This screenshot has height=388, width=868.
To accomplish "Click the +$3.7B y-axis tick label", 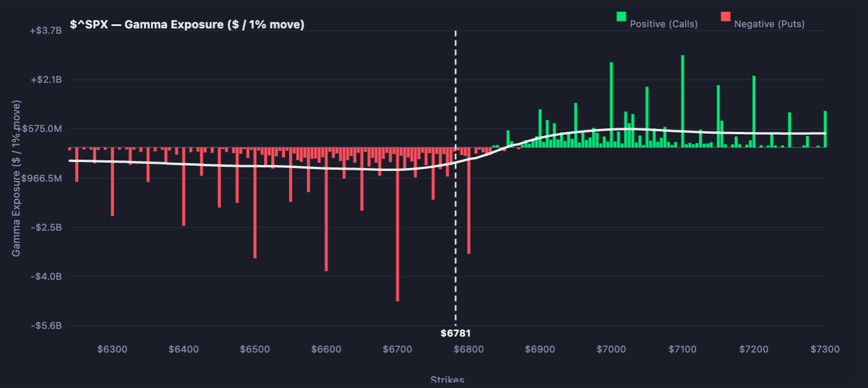I will pos(46,30).
